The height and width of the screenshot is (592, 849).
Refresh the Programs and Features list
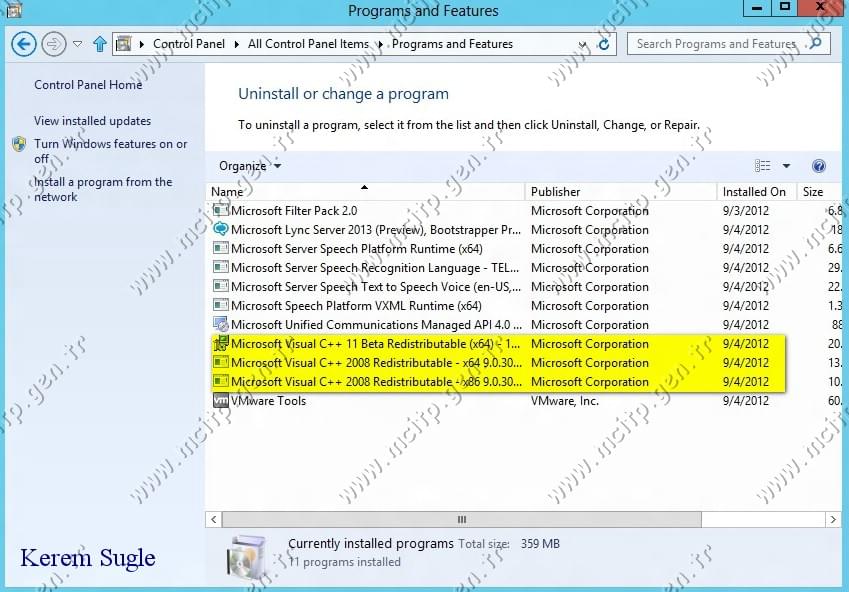(604, 44)
